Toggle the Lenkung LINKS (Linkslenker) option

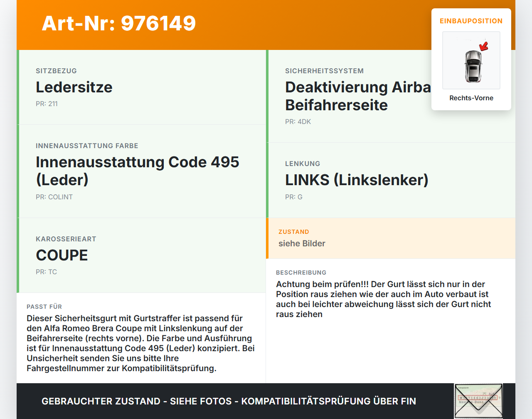357,180
